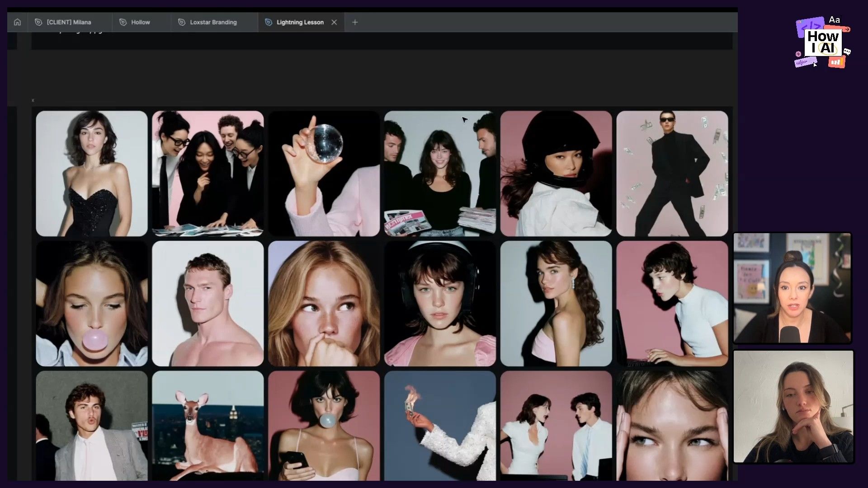The image size is (868, 488).
Task: Open woman in black strapless dress image
Action: pyautogui.click(x=92, y=174)
